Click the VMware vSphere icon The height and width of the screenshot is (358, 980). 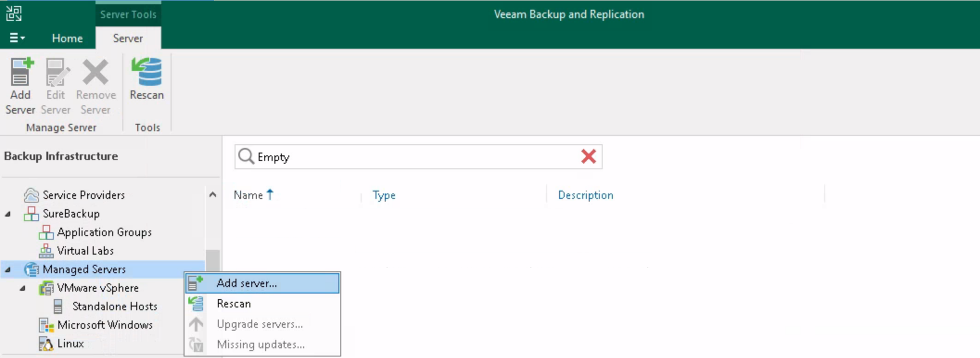pos(46,288)
